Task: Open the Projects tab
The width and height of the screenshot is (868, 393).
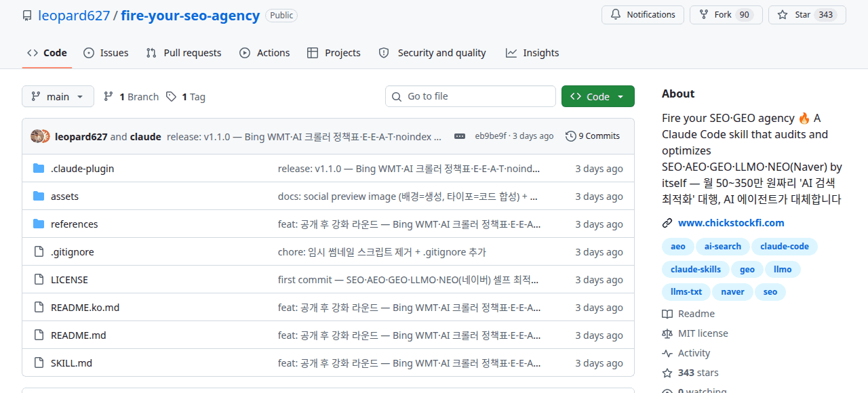Action: (334, 53)
